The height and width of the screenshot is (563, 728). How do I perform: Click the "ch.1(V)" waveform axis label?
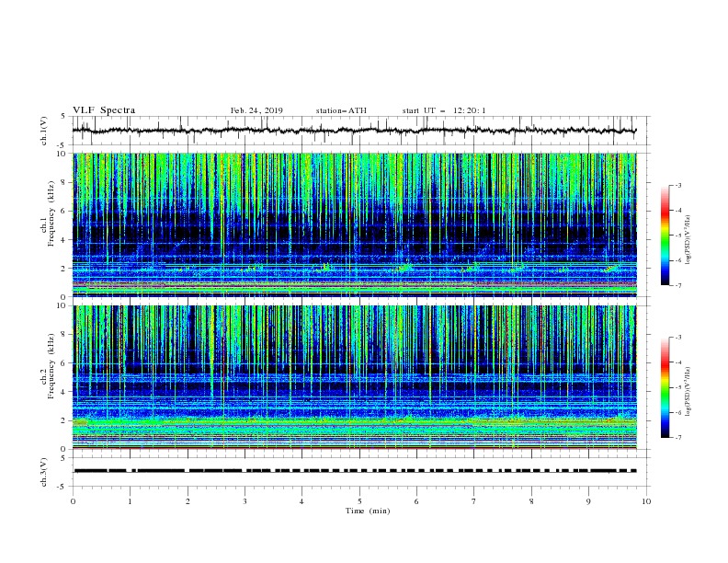(x=44, y=131)
